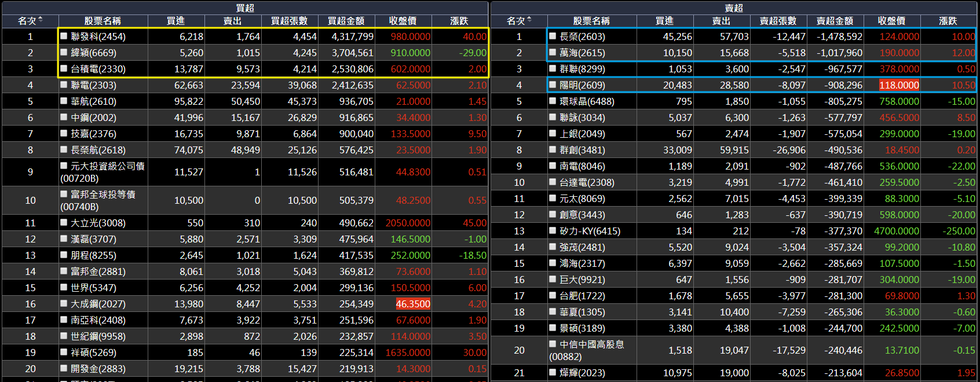Select highlighted closing price 118.0000
The width and height of the screenshot is (980, 382).
(899, 85)
